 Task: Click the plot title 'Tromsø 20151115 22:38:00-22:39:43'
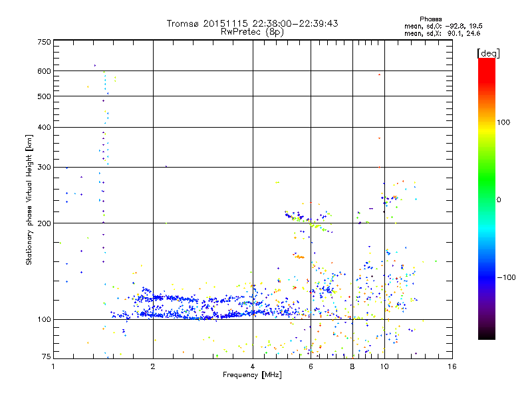252,24
